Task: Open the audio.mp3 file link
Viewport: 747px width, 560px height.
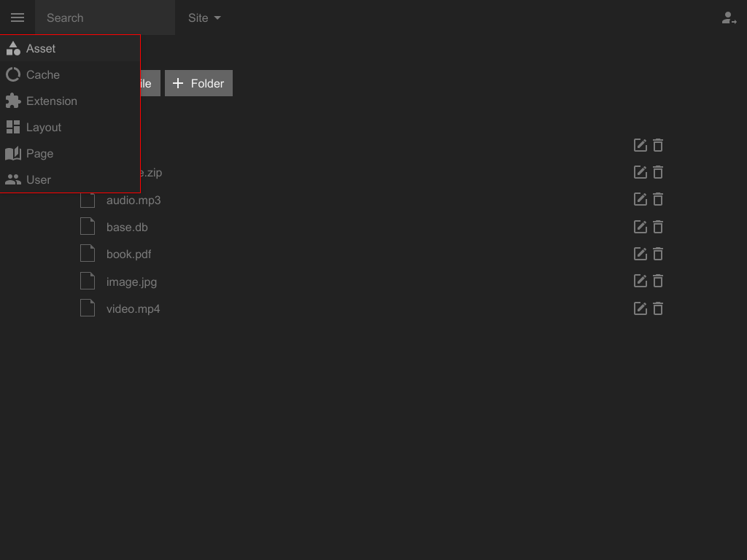Action: pos(133,200)
